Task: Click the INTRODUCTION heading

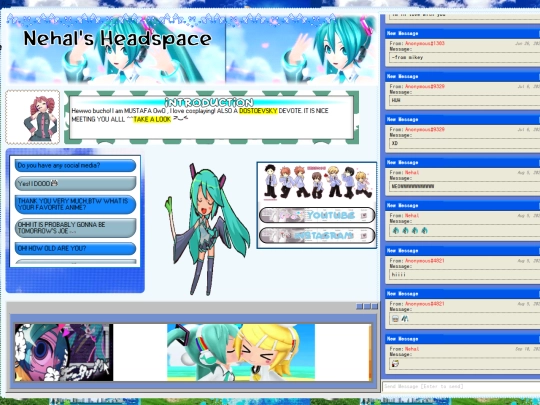Action: point(209,102)
